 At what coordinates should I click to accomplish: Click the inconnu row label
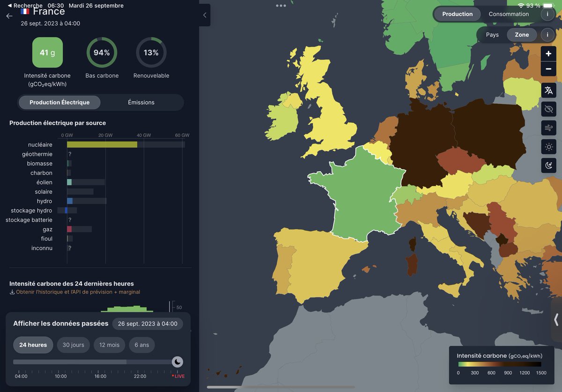pyautogui.click(x=42, y=248)
